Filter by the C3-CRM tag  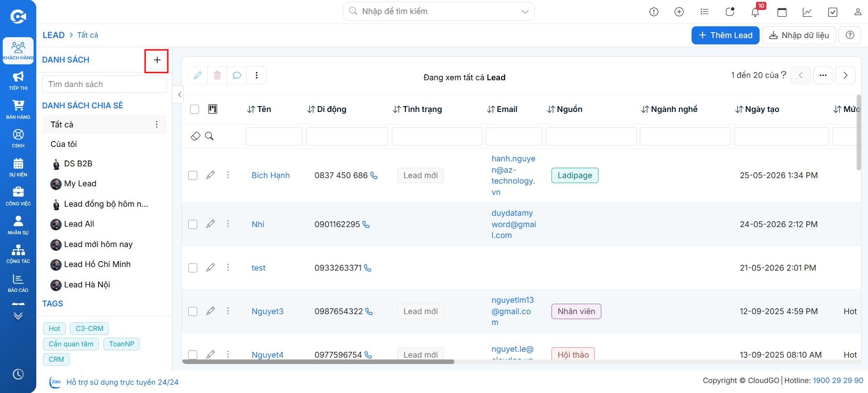(89, 329)
